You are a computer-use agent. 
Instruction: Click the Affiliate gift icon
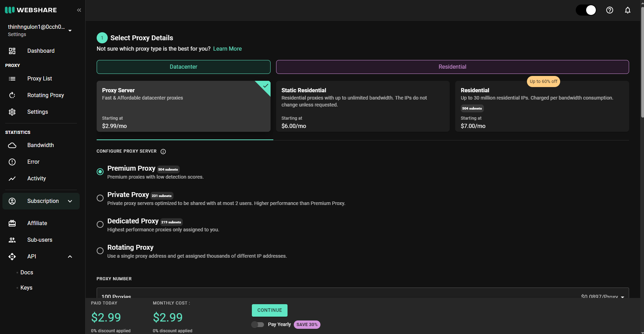click(x=12, y=223)
